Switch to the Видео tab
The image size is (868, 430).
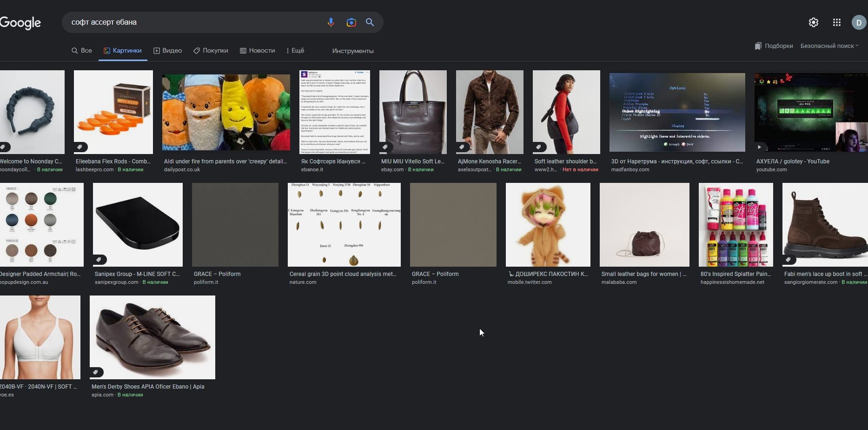[168, 50]
